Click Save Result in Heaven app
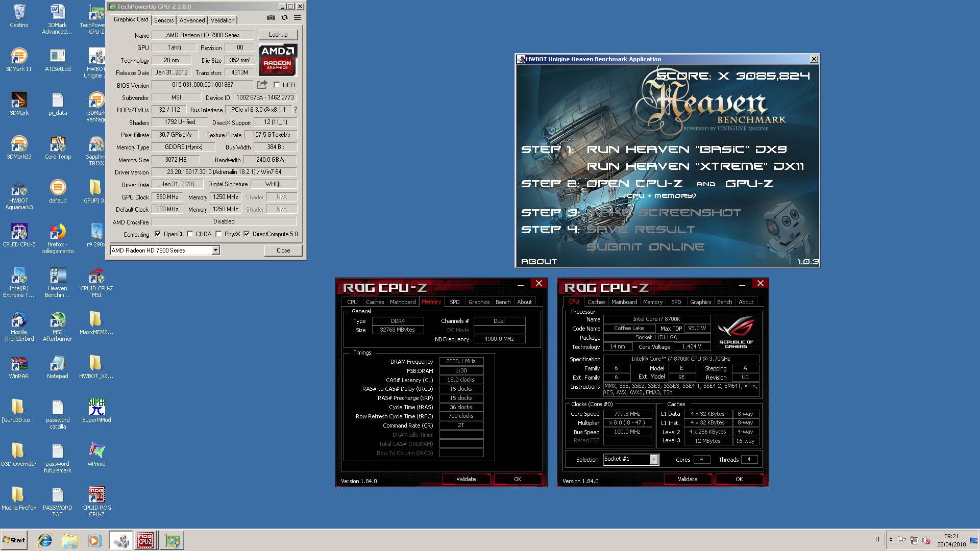 point(641,230)
